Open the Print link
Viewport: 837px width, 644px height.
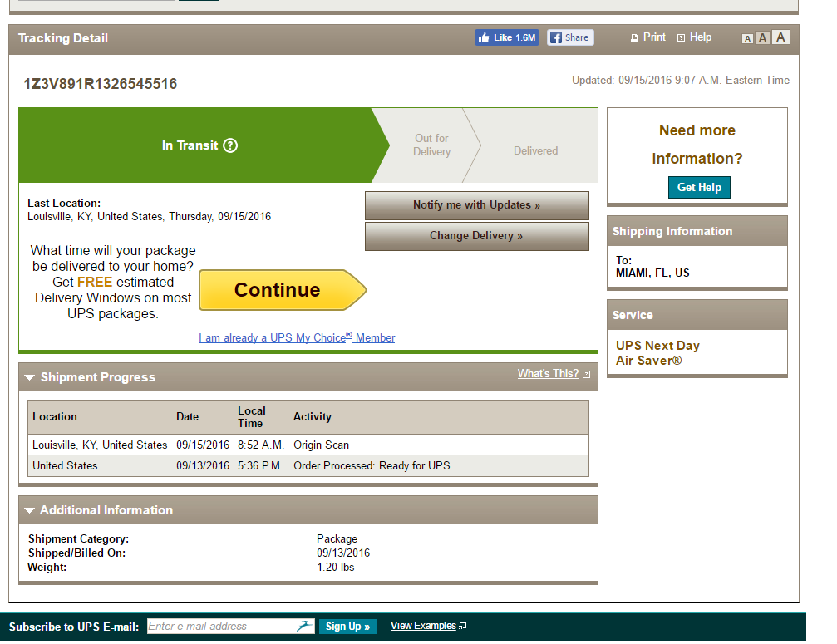pos(654,37)
